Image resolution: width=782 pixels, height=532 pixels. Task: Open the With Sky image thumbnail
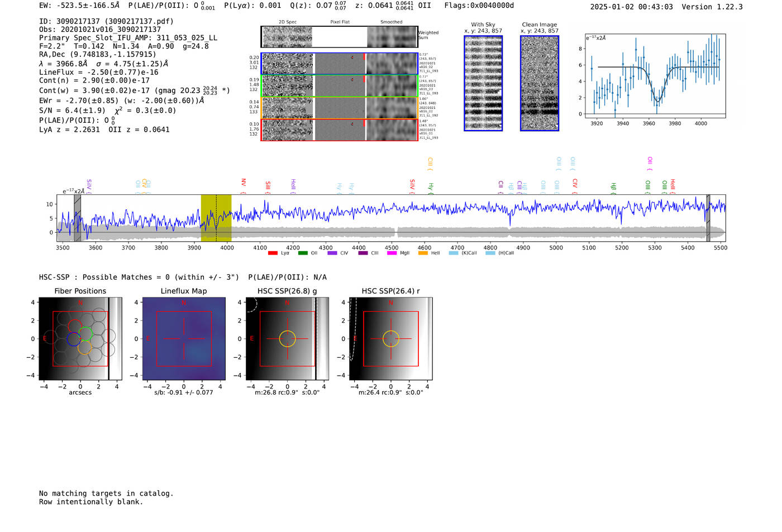[x=483, y=83]
